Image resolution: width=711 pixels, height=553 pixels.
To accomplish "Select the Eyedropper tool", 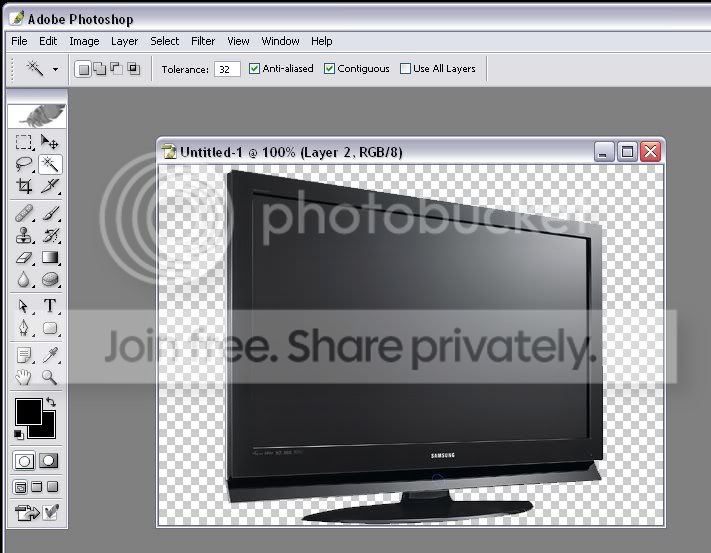I will (50, 355).
